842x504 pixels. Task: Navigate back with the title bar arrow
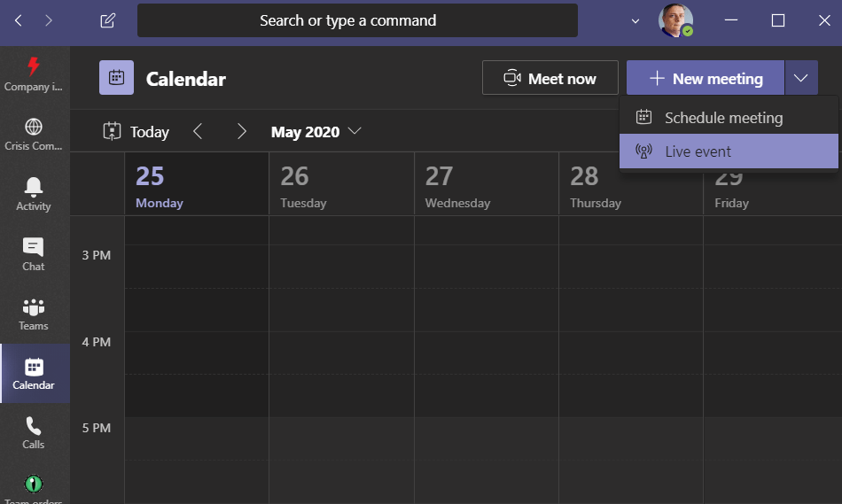pos(19,20)
